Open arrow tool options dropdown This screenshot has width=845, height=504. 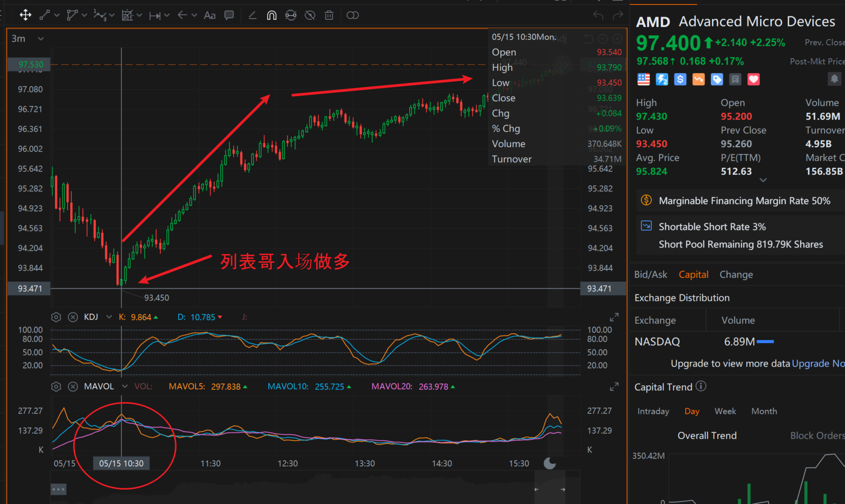click(194, 15)
